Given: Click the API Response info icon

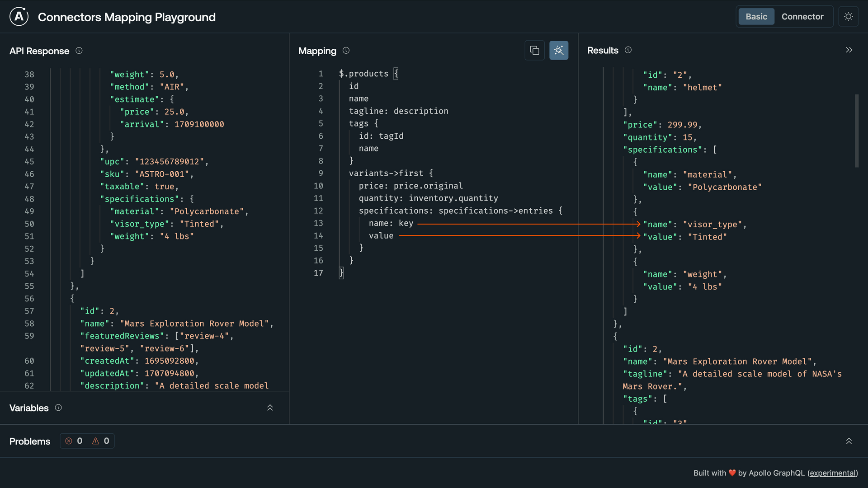Looking at the screenshot, I should (x=79, y=51).
